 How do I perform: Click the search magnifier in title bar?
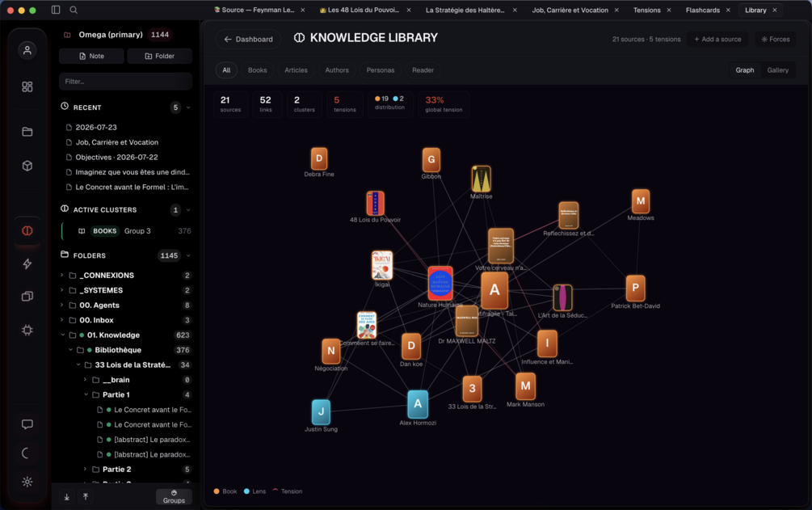74,10
